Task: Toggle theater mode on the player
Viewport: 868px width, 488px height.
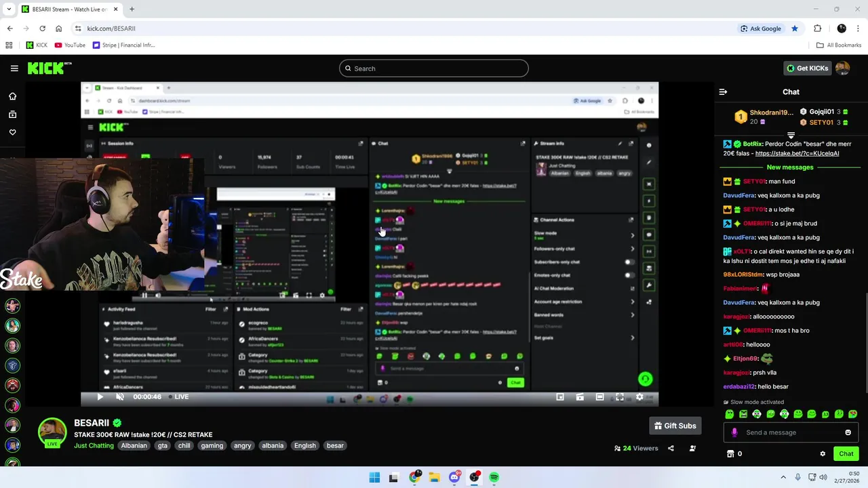Action: tap(600, 396)
